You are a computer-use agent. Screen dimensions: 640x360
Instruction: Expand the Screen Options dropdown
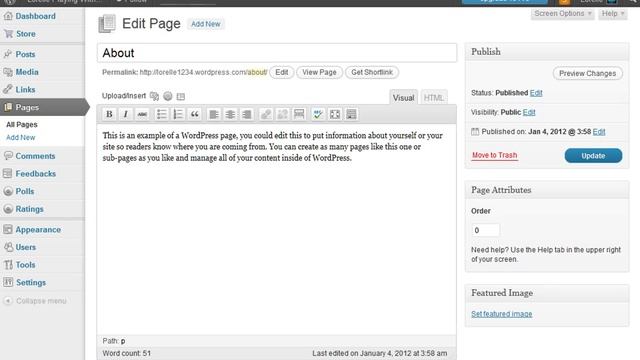pyautogui.click(x=562, y=13)
